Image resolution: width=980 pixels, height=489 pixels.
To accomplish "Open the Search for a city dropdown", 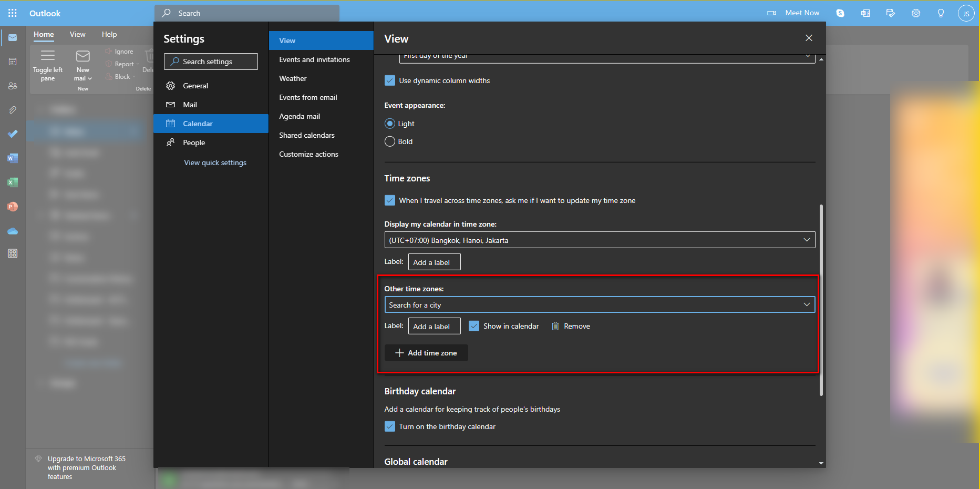I will click(600, 305).
